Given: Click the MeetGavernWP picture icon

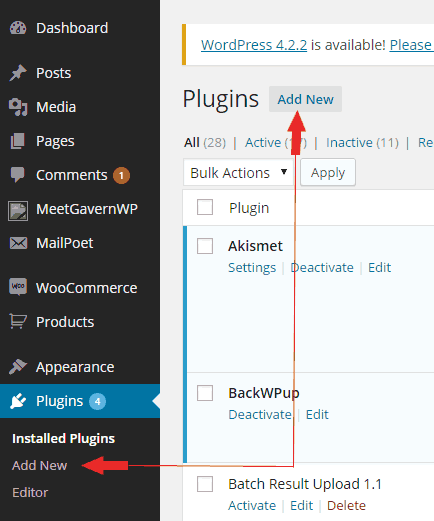Looking at the screenshot, I should [18, 211].
